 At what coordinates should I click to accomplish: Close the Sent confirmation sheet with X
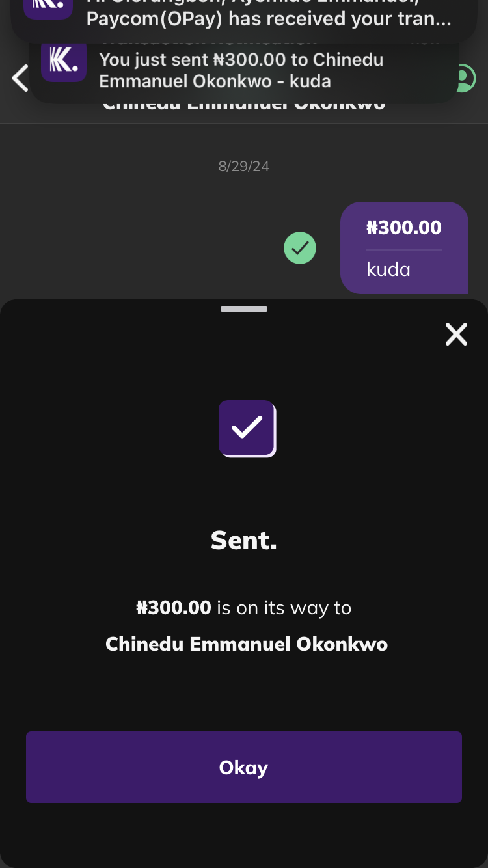click(x=456, y=334)
